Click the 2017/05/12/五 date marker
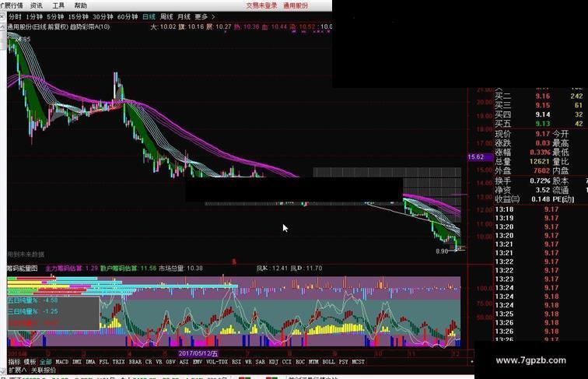The width and height of the screenshot is (588, 379). point(198,353)
